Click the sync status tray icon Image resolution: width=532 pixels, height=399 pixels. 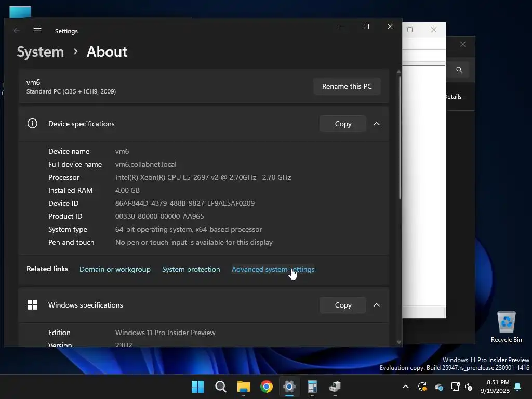click(422, 387)
